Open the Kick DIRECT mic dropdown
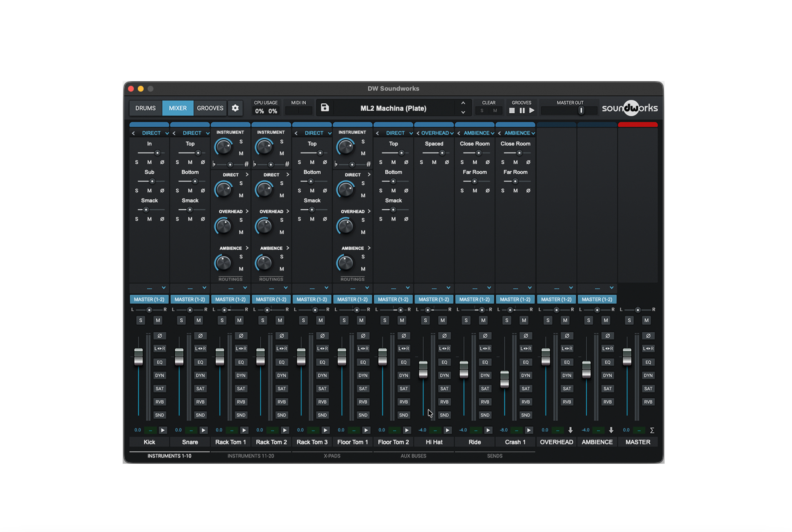The image size is (792, 532). point(167,133)
